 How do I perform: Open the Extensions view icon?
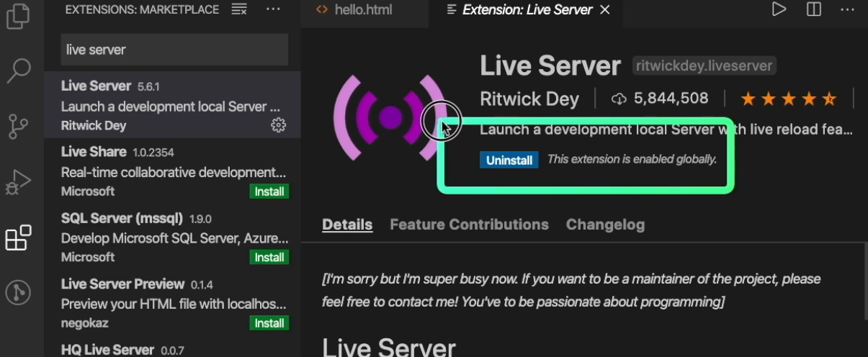pos(18,238)
